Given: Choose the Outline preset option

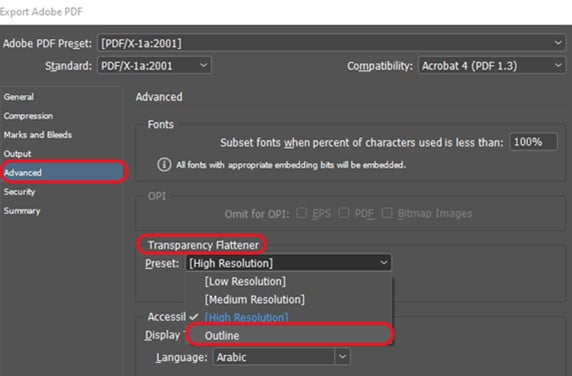Looking at the screenshot, I should [x=290, y=335].
